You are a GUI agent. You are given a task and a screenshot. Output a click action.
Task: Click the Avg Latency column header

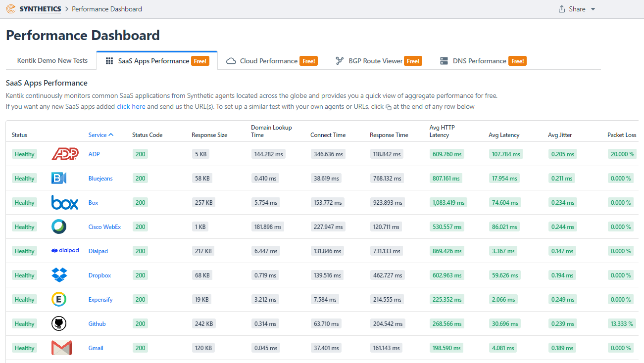[504, 135]
